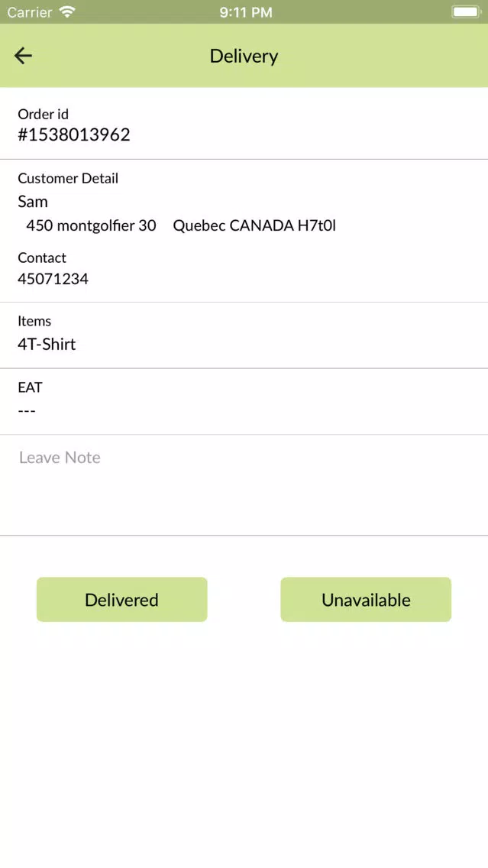This screenshot has width=488, height=868.
Task: Tap the Customer Detail label
Action: tap(68, 178)
